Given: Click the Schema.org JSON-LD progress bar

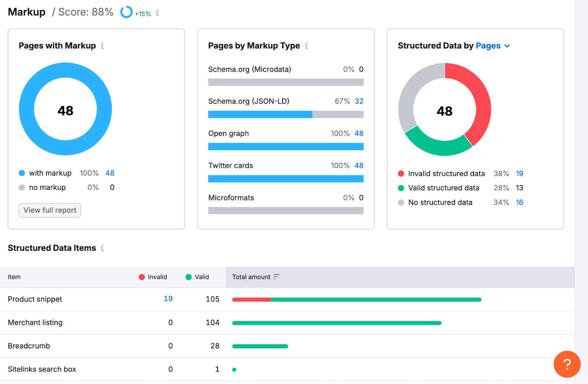Looking at the screenshot, I should (286, 115).
